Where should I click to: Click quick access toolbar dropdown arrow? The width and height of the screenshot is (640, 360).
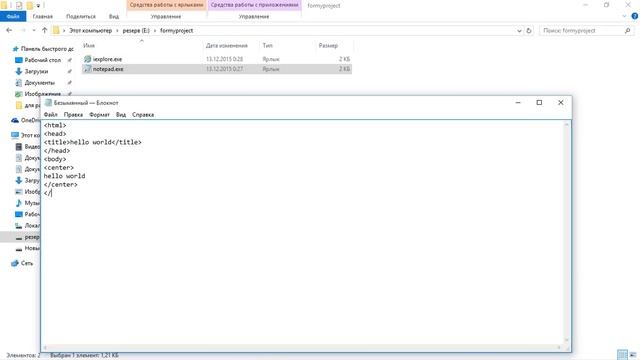tap(38, 5)
